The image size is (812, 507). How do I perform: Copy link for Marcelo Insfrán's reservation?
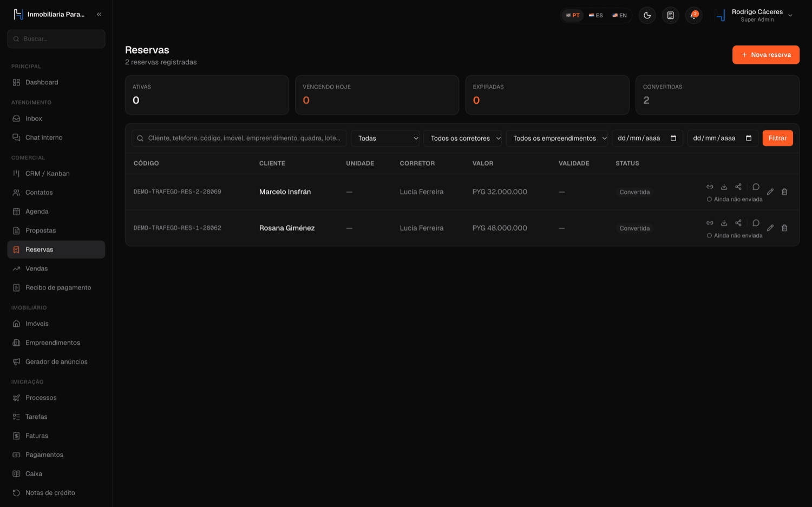tap(710, 187)
